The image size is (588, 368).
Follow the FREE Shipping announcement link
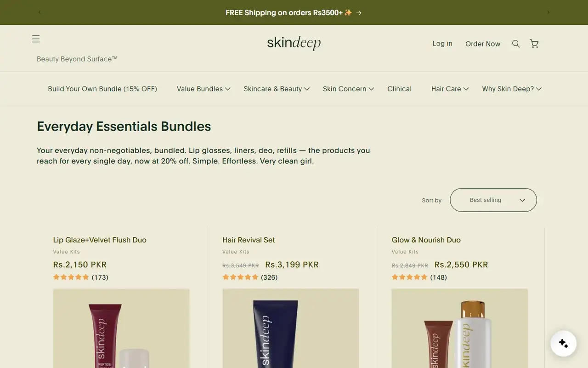[x=294, y=12]
